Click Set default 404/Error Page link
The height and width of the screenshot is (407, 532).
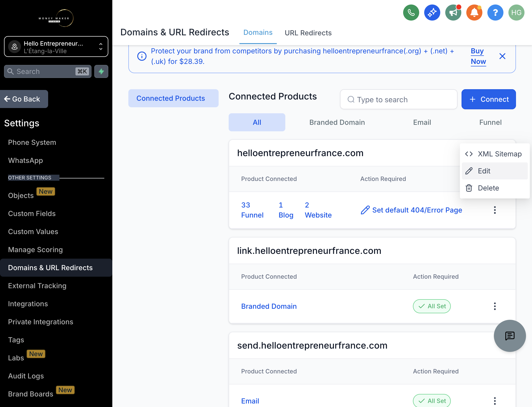point(411,210)
